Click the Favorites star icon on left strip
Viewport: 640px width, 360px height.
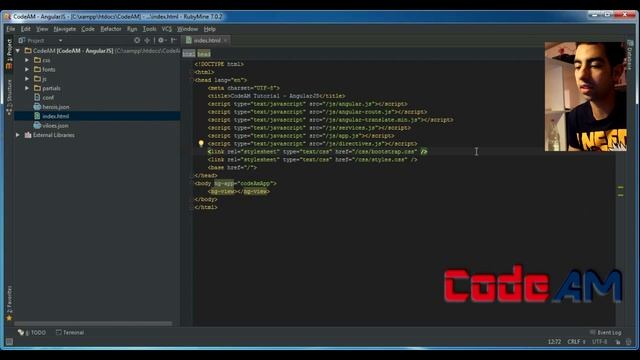9,318
